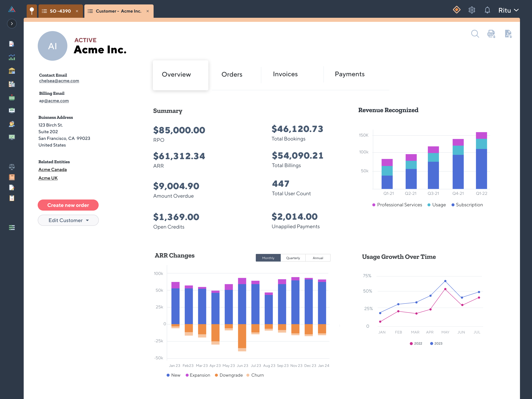Open the sliders settings icon at sidebar bottom
Screen dimensions: 532x399
pyautogui.click(x=11, y=227)
